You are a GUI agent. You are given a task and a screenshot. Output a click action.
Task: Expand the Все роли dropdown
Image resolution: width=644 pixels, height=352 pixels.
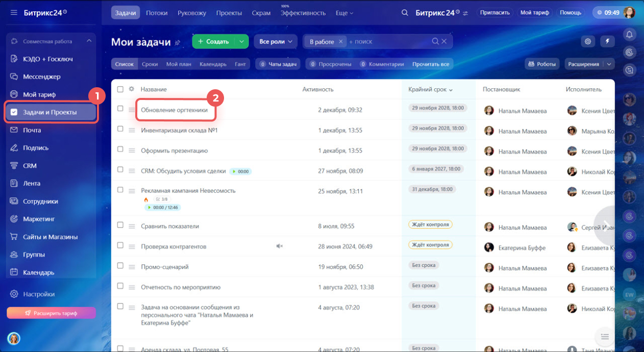(276, 41)
